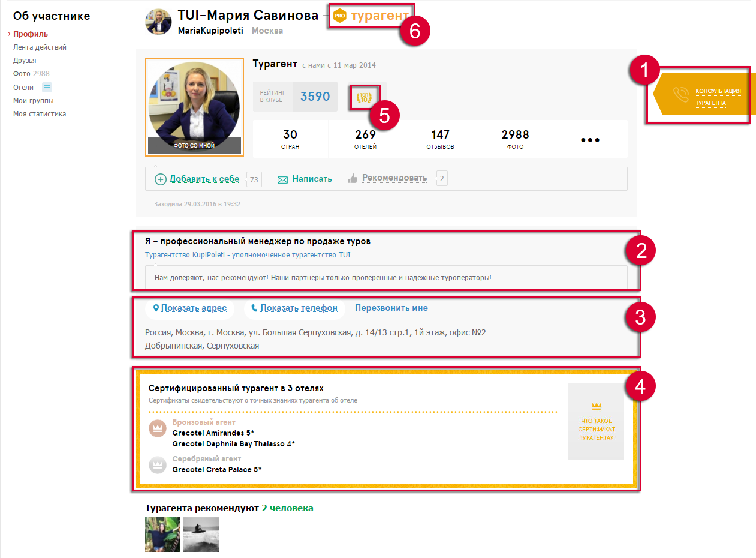Click the 2988 фото stat cell
This screenshot has width=756, height=558.
pyautogui.click(x=516, y=139)
